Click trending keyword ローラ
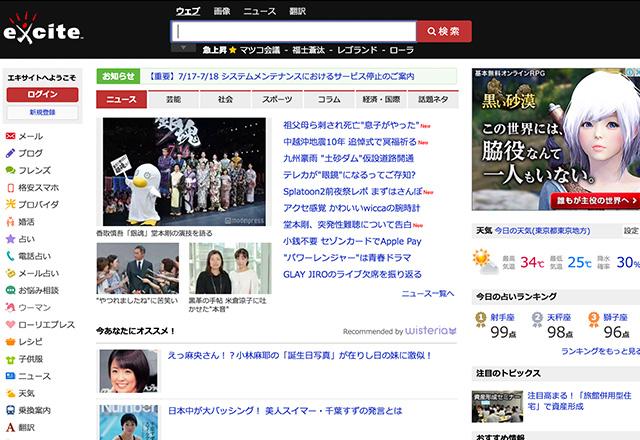 402,50
